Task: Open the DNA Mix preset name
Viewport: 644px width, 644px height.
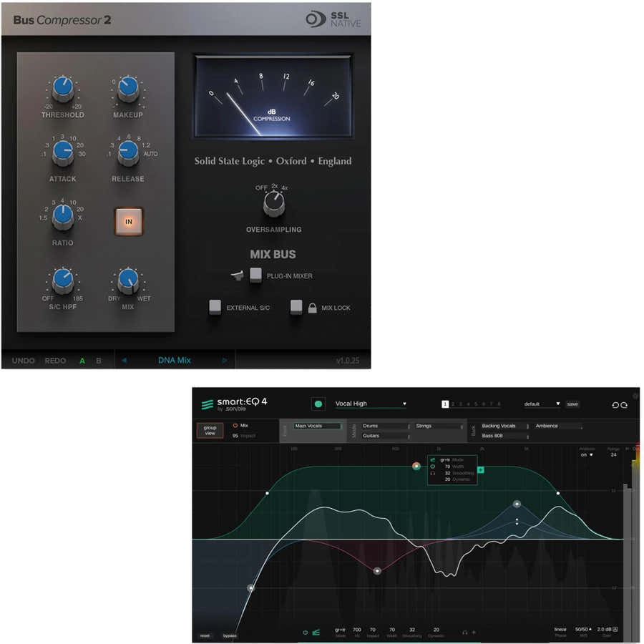Action: pos(175,360)
